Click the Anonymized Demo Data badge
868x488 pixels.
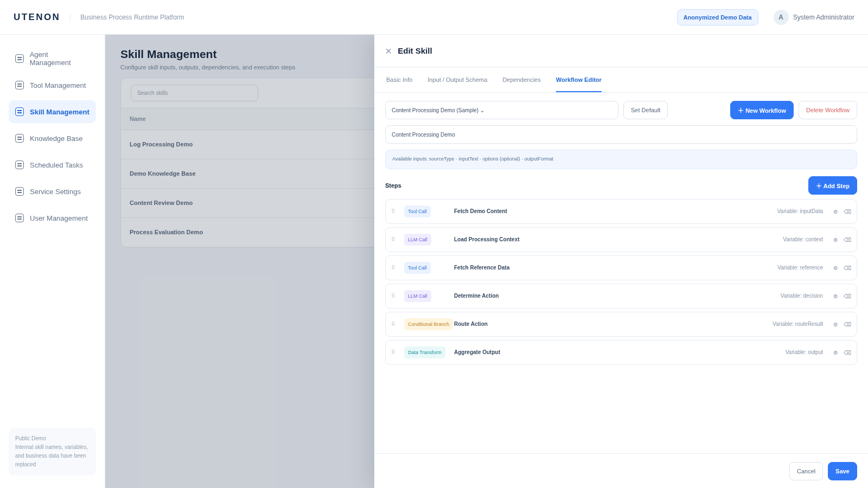tap(717, 17)
